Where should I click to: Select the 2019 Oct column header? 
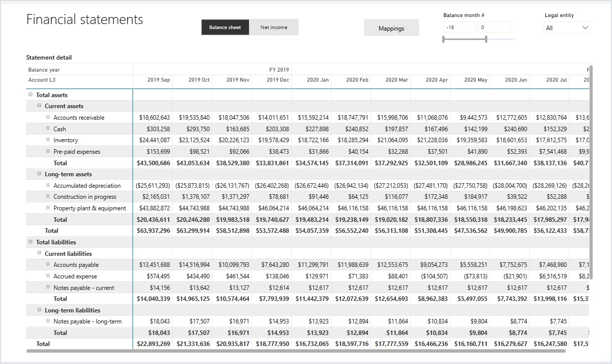pos(199,80)
